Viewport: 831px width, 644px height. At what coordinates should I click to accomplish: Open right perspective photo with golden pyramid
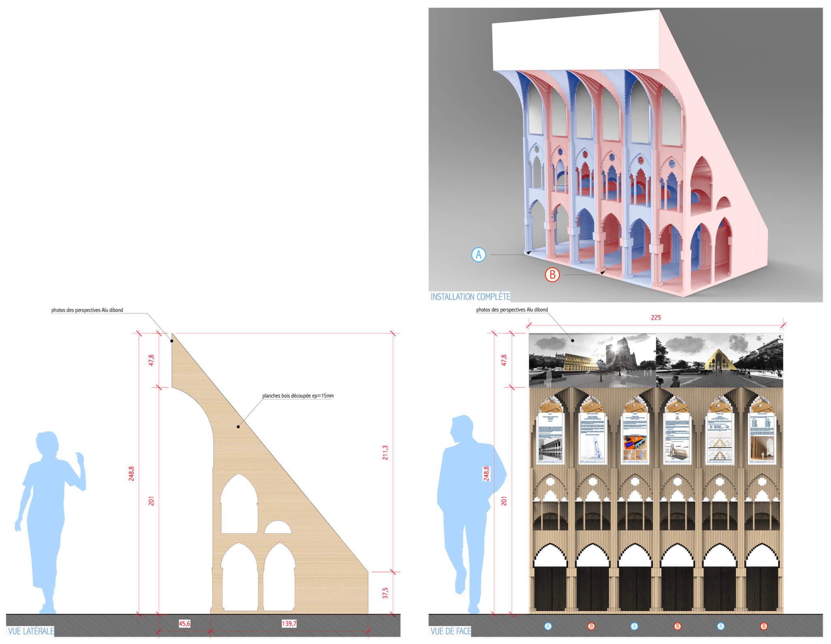tap(719, 360)
